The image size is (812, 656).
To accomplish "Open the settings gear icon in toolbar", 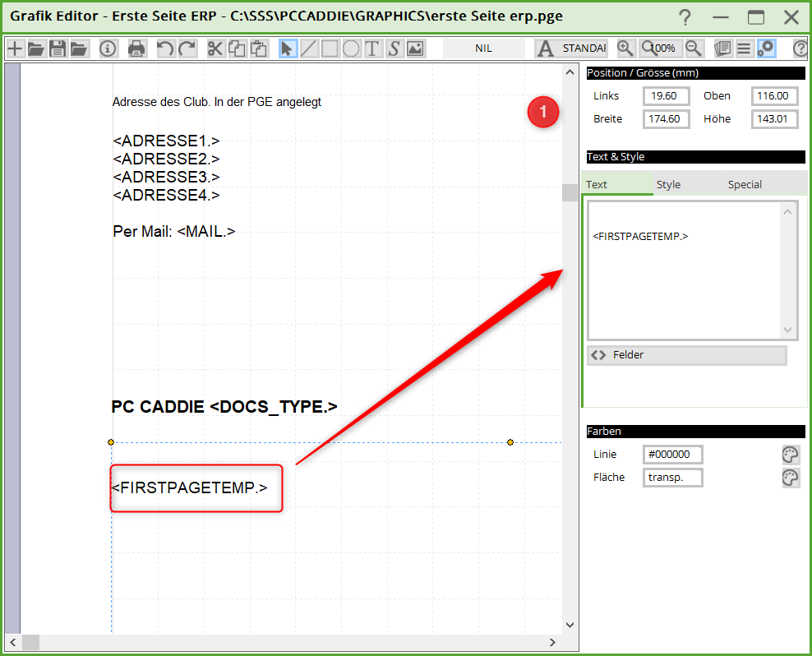I will [766, 49].
